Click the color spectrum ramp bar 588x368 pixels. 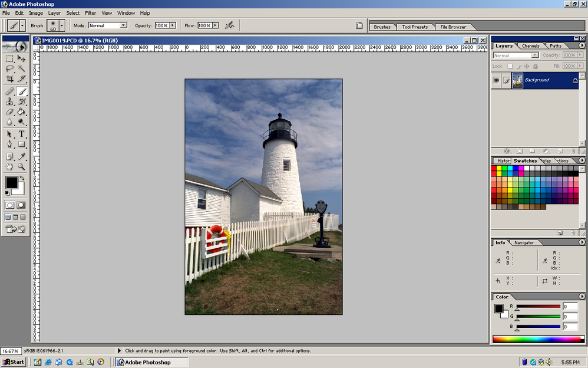click(539, 339)
